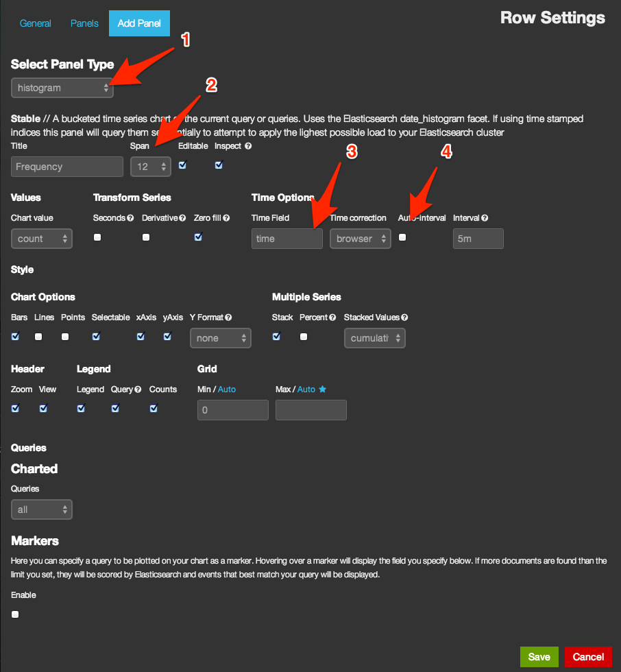Toggle the Editable checkbox

click(x=182, y=165)
